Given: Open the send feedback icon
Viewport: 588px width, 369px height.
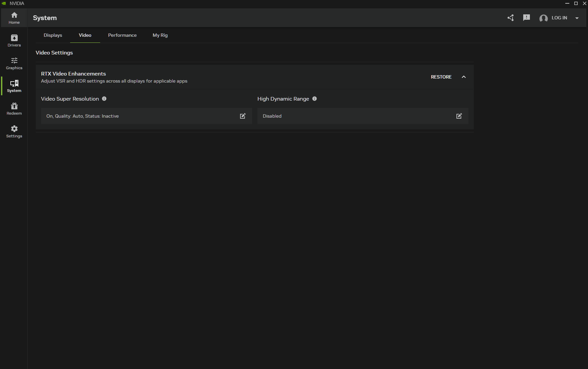Looking at the screenshot, I should pyautogui.click(x=527, y=18).
